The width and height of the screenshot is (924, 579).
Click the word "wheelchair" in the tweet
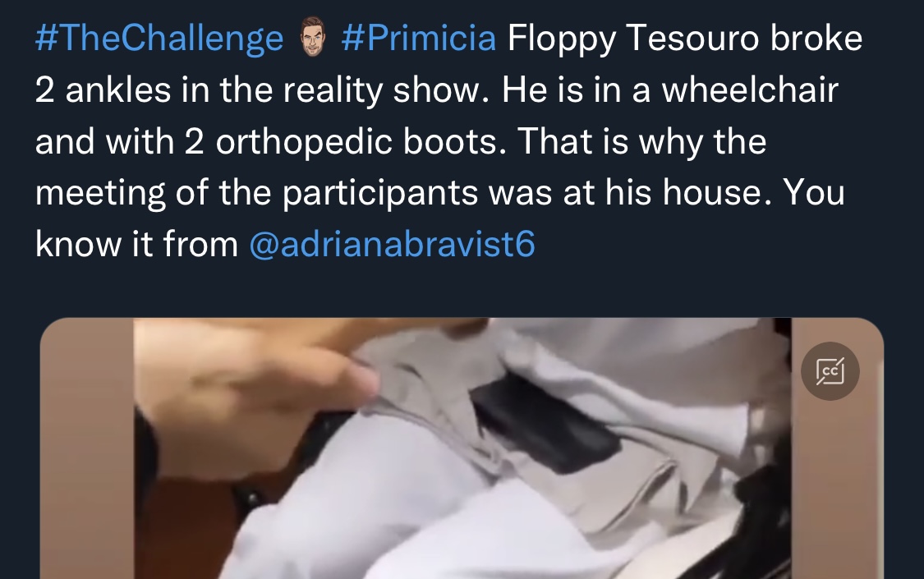(x=750, y=90)
